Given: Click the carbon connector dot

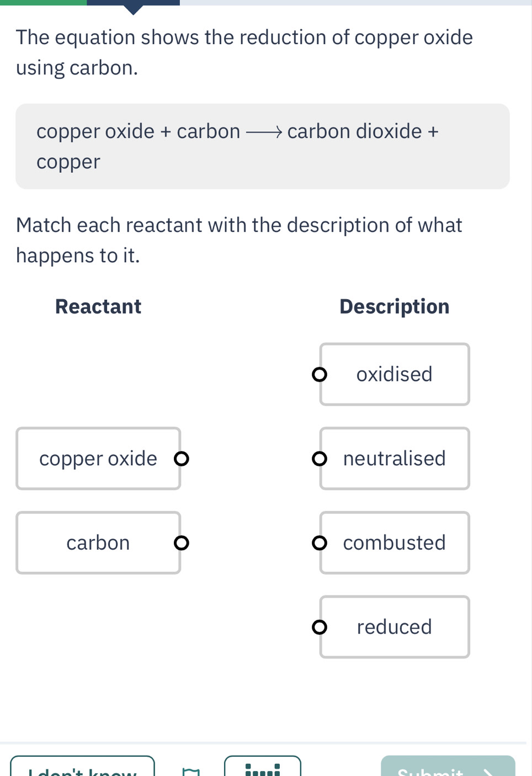Looking at the screenshot, I should point(181,543).
